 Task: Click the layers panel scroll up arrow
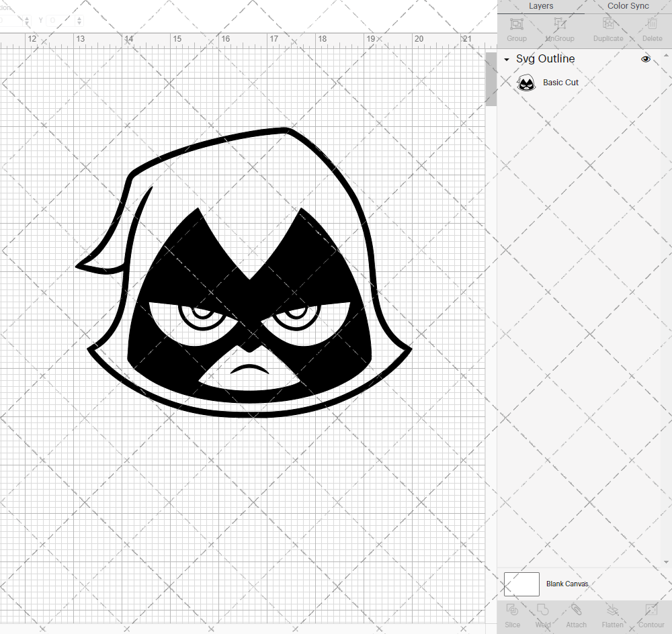(665, 56)
